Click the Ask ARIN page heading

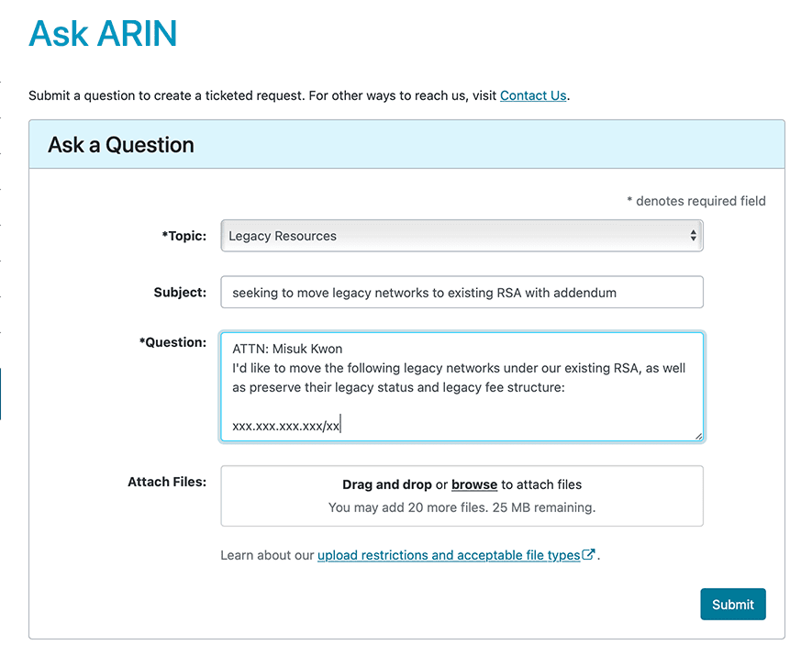click(103, 34)
